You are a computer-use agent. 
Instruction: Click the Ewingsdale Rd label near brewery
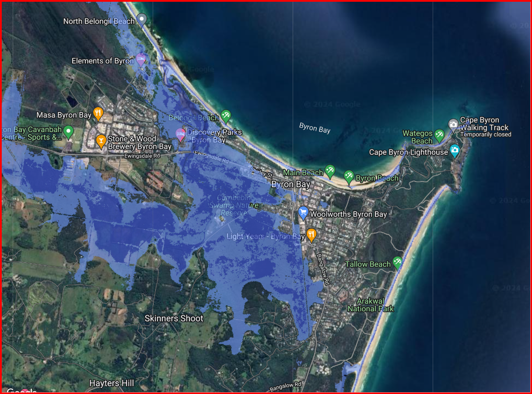click(142, 156)
